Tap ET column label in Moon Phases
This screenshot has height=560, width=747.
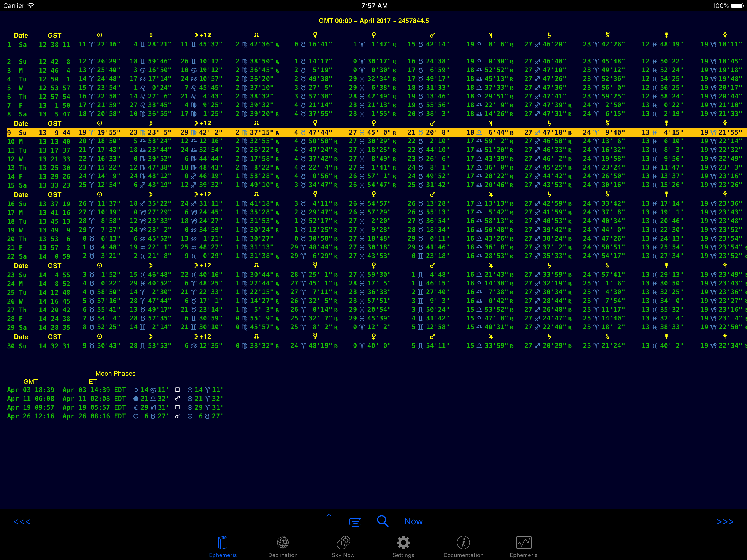coord(93,382)
